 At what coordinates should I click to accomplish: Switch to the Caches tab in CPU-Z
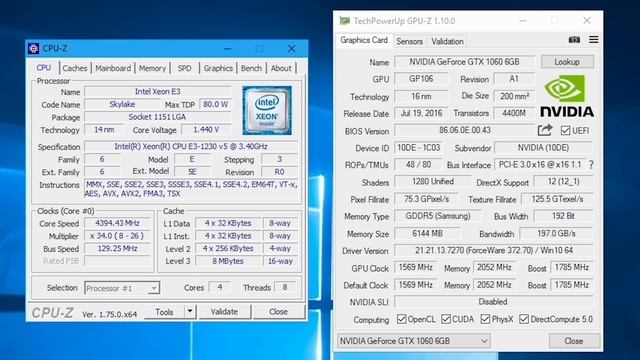[x=75, y=68]
